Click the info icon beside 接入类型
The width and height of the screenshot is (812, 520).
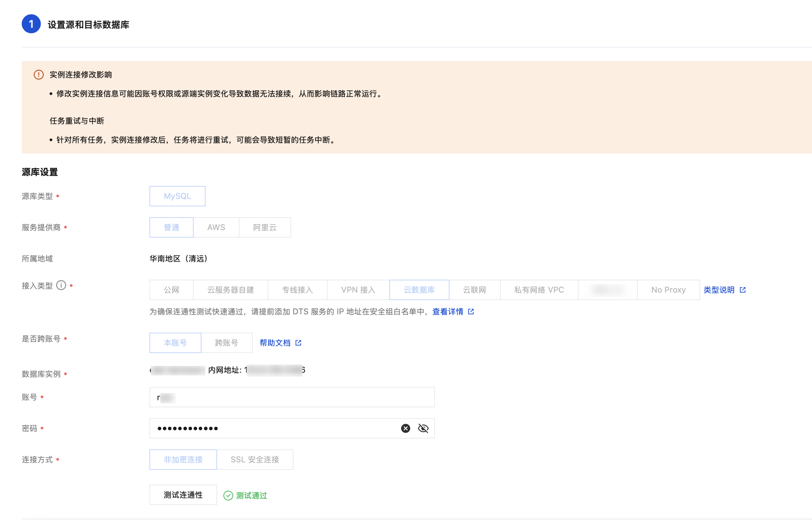coord(61,285)
